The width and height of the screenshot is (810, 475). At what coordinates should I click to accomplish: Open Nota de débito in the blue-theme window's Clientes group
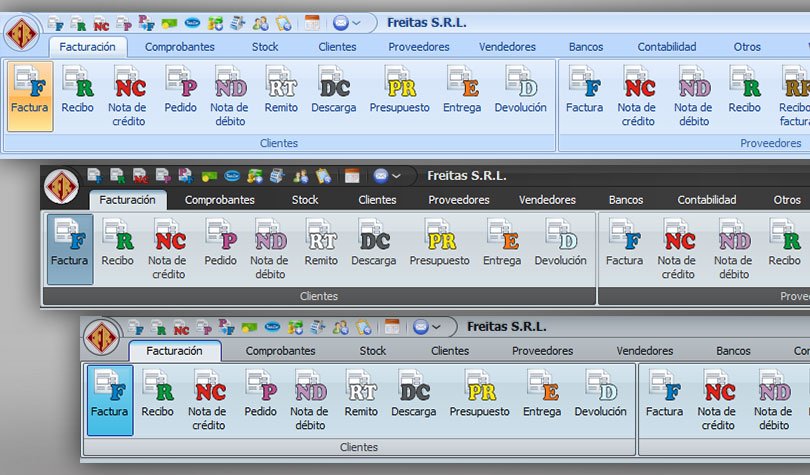click(x=229, y=96)
